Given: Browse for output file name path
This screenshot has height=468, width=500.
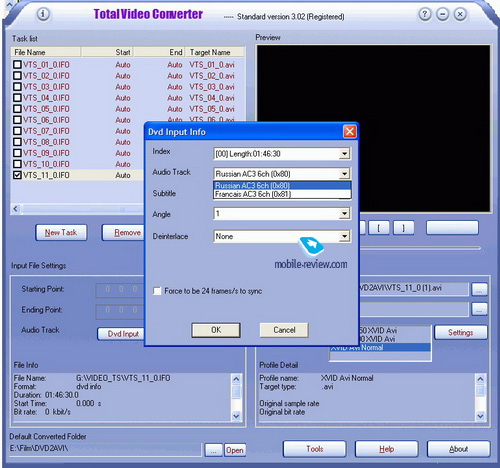Looking at the screenshot, I should coord(479,289).
